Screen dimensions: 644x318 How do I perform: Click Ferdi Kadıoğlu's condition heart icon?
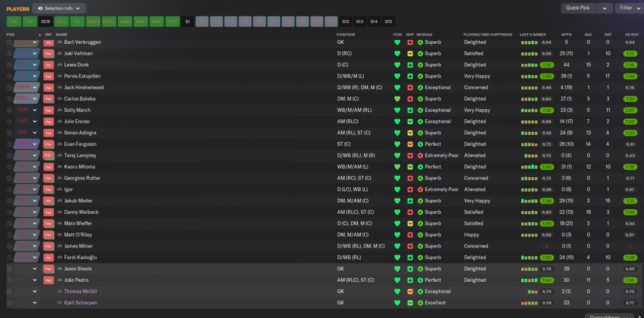click(397, 257)
